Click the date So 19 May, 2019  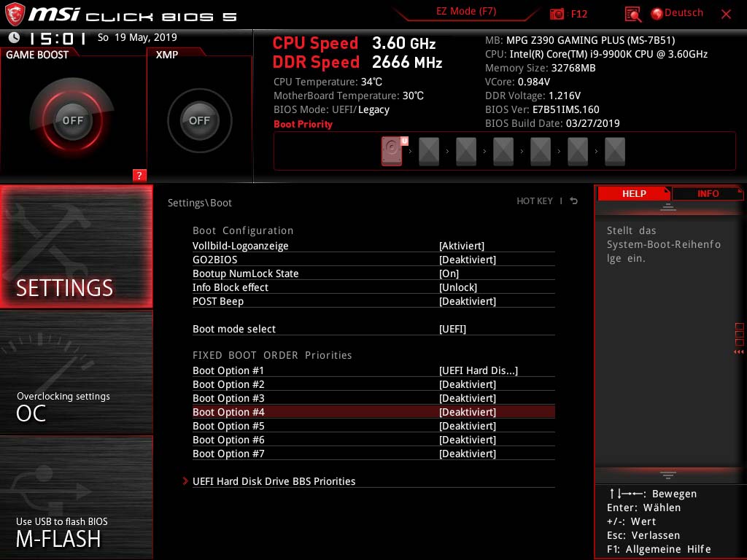137,38
